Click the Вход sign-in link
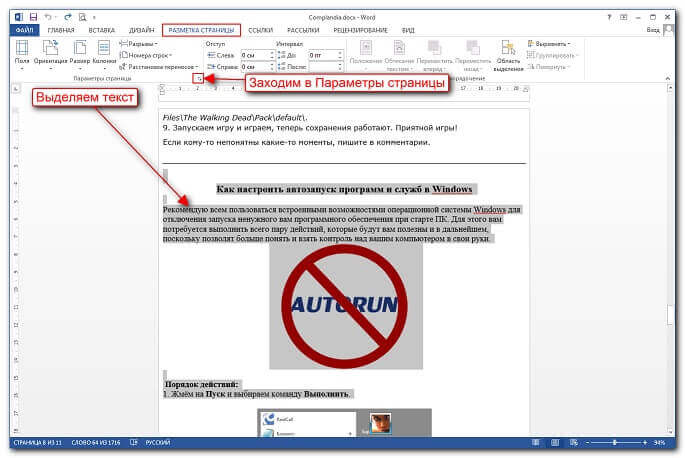The image size is (685, 458). (x=653, y=30)
